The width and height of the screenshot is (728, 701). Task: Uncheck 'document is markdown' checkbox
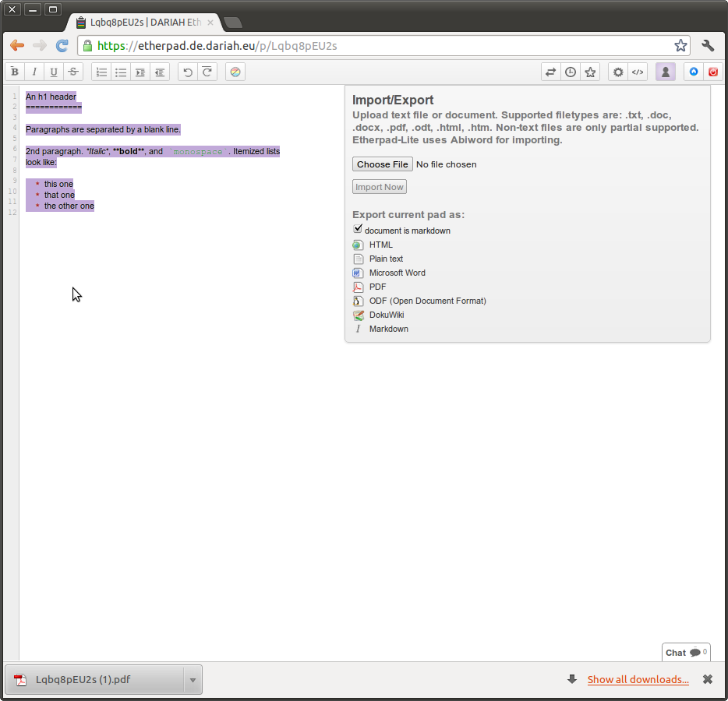pos(358,229)
